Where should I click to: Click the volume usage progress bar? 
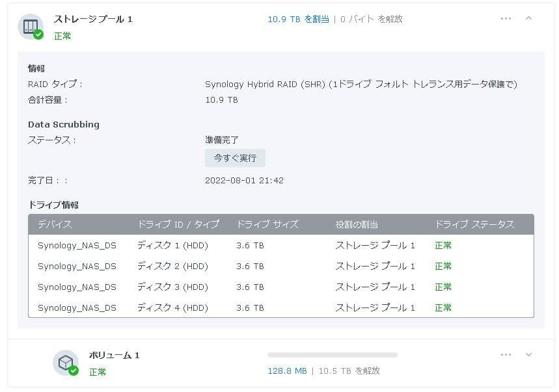(332, 355)
